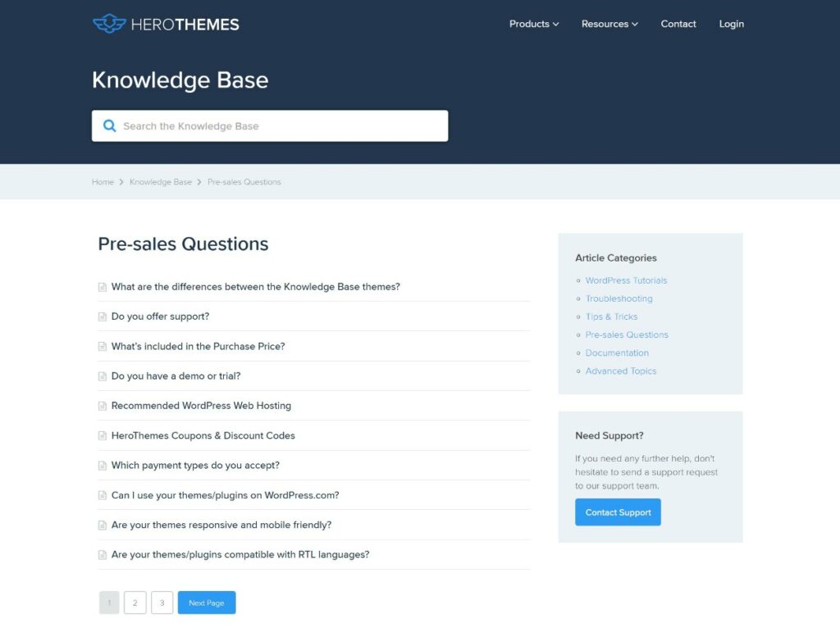This screenshot has height=628, width=840.
Task: Click the document icon next to the WordPress.com usage article
Action: pyautogui.click(x=102, y=494)
